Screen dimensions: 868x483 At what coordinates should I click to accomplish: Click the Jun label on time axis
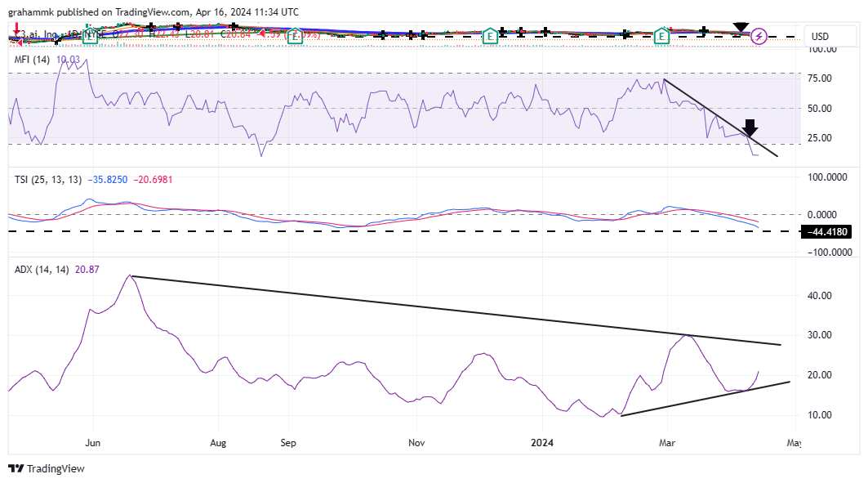(93, 443)
